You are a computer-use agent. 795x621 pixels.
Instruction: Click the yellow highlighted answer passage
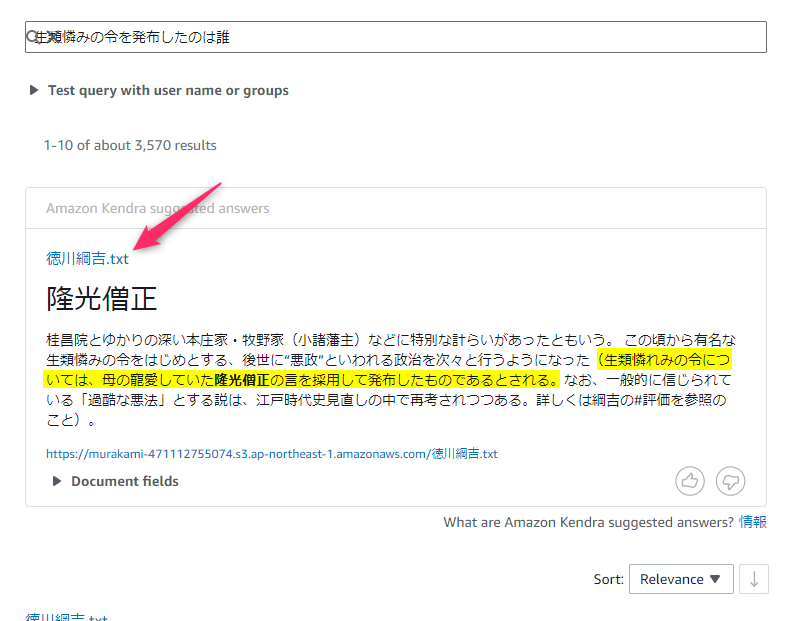tap(388, 370)
